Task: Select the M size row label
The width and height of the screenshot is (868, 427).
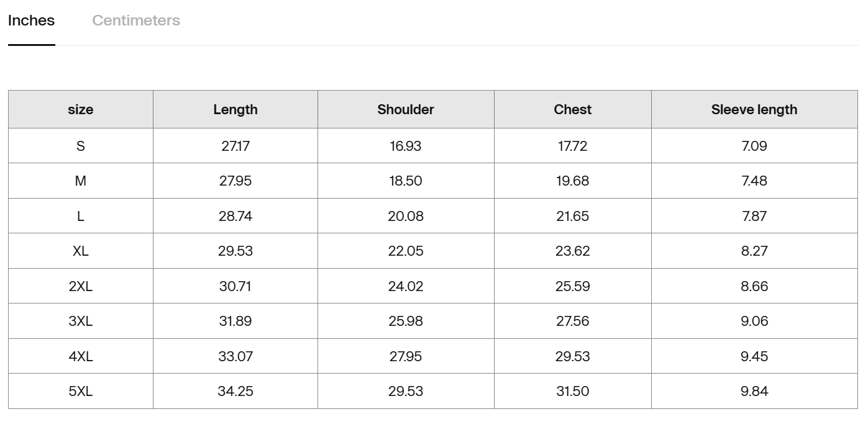Action: [81, 181]
